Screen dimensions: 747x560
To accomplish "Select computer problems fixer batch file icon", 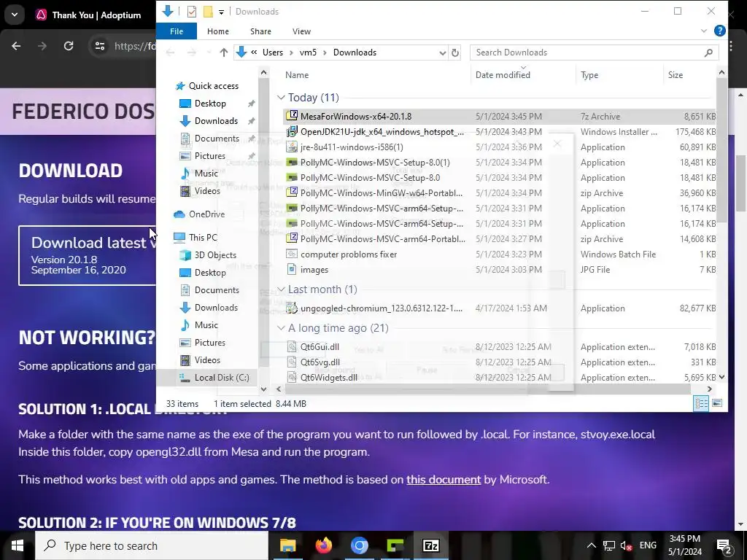I will coord(292,254).
